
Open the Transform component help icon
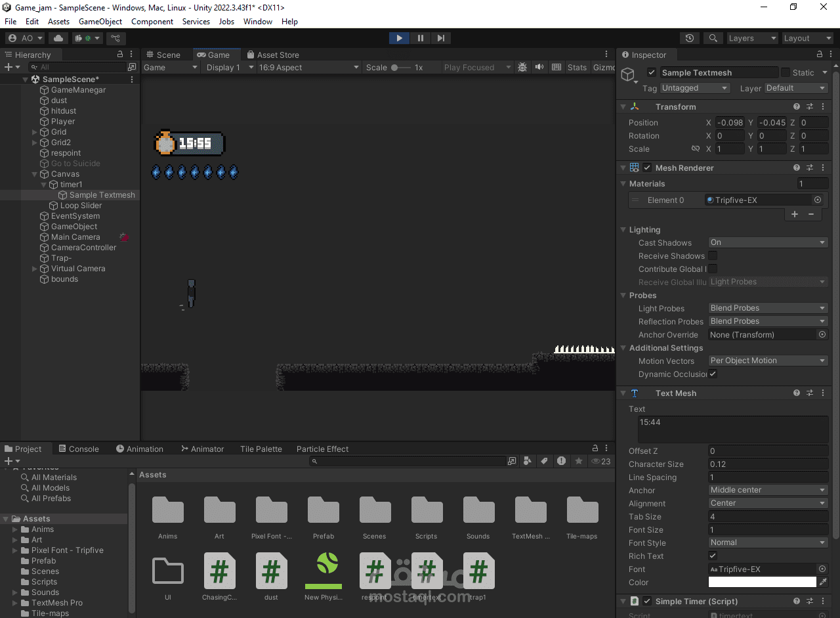[797, 106]
